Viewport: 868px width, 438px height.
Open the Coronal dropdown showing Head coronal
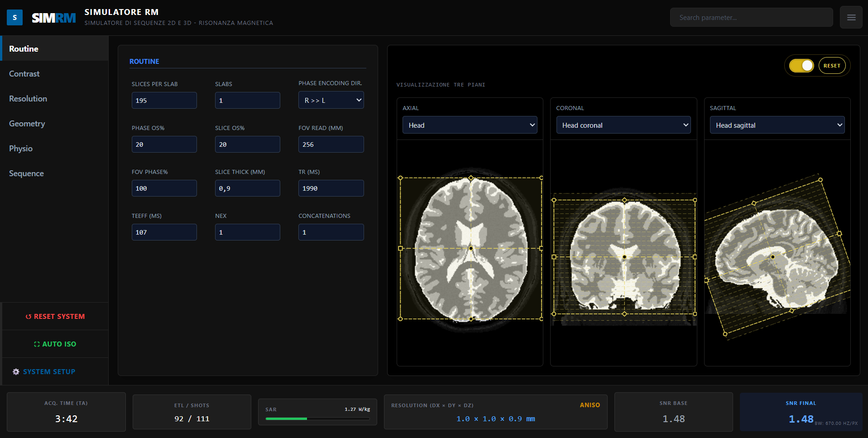623,125
